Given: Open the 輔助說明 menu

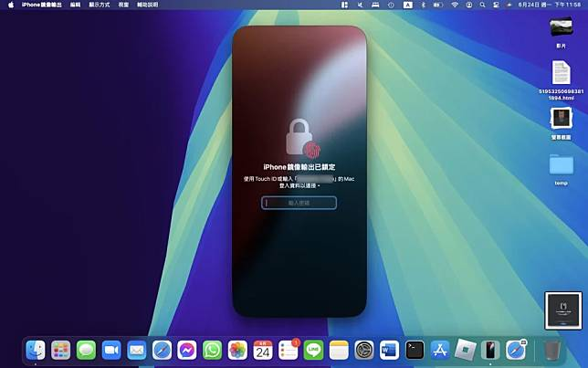Looking at the screenshot, I should click(x=148, y=5).
